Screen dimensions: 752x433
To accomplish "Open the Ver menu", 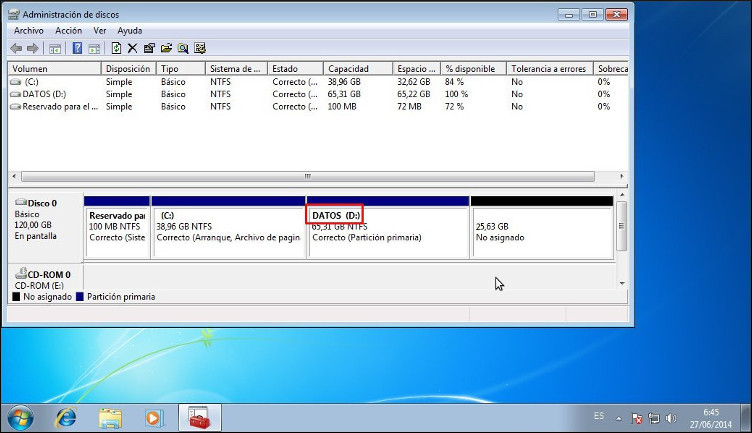I will 100,31.
